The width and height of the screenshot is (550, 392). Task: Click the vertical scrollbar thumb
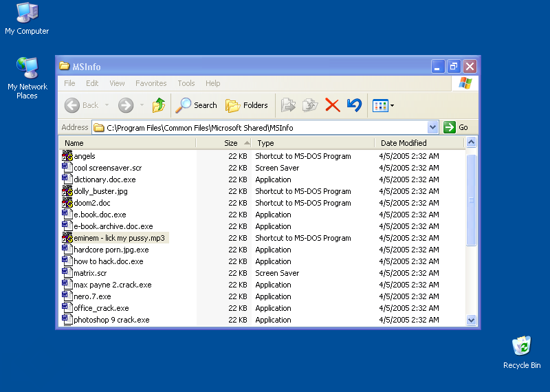coord(471,200)
